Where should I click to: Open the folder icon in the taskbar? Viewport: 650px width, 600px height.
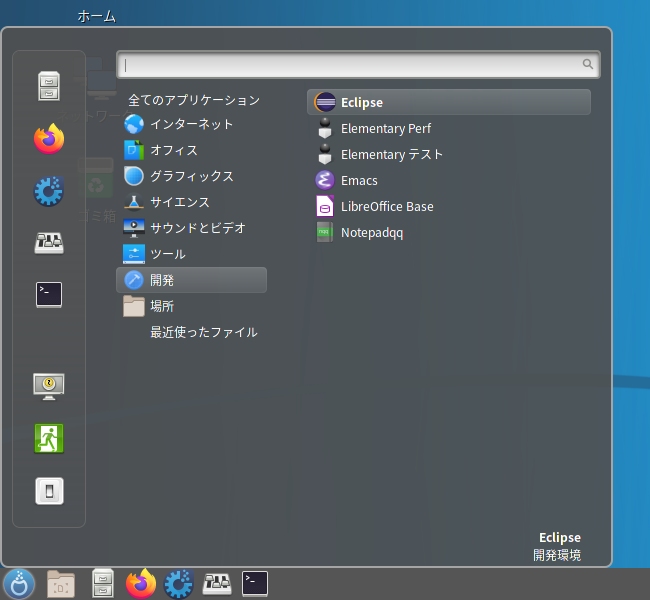pyautogui.click(x=61, y=584)
